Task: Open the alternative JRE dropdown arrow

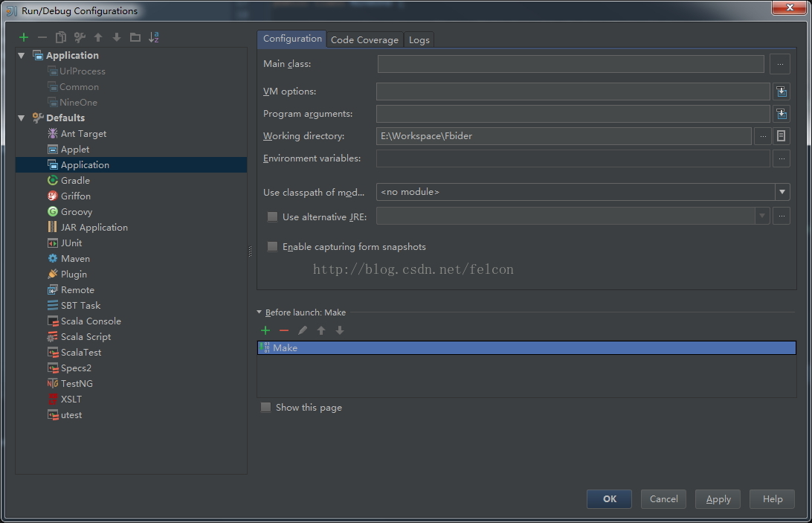Action: 761,216
